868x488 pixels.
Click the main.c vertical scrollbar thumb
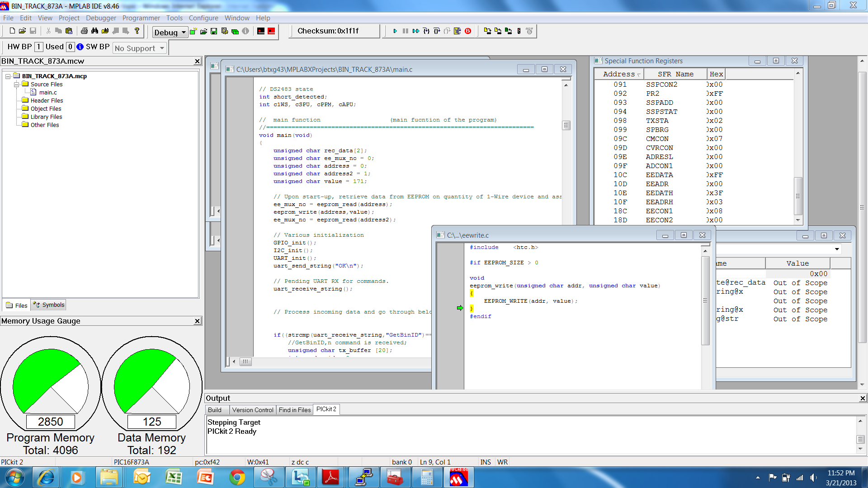pos(566,125)
